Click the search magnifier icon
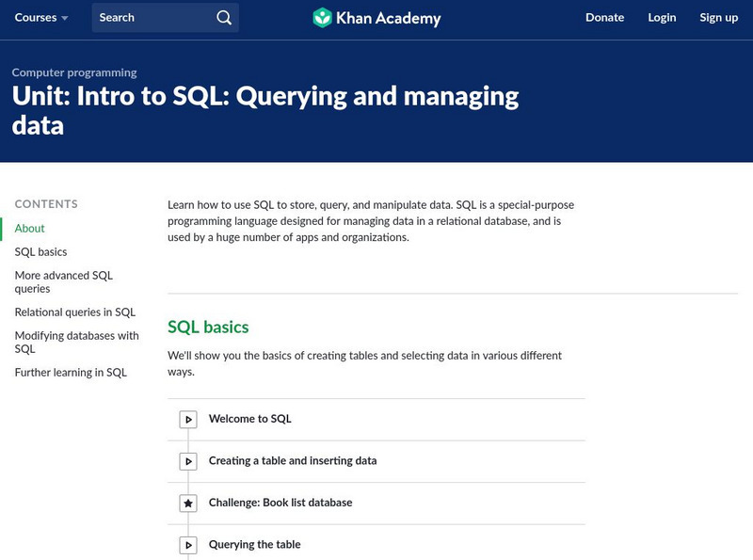The width and height of the screenshot is (753, 560). 223,18
